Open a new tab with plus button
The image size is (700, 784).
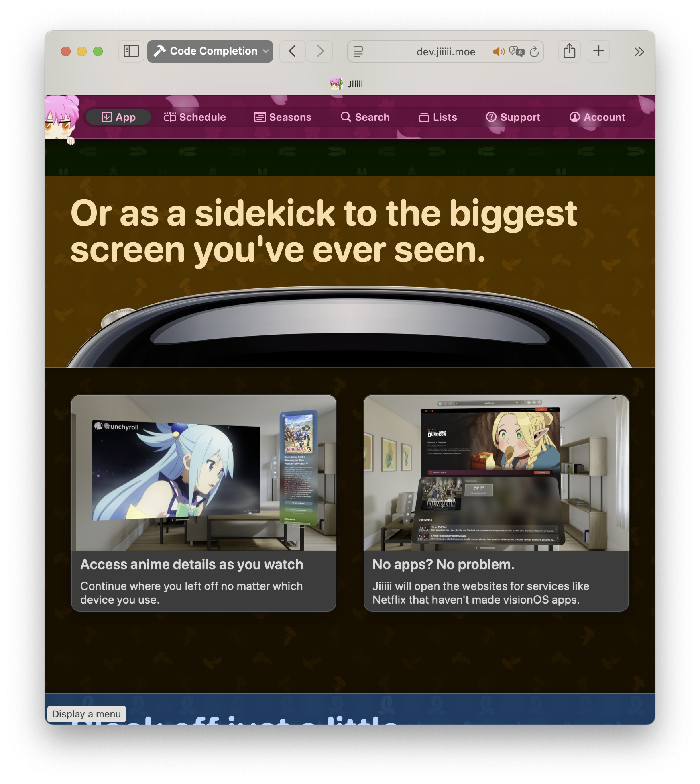tap(598, 51)
